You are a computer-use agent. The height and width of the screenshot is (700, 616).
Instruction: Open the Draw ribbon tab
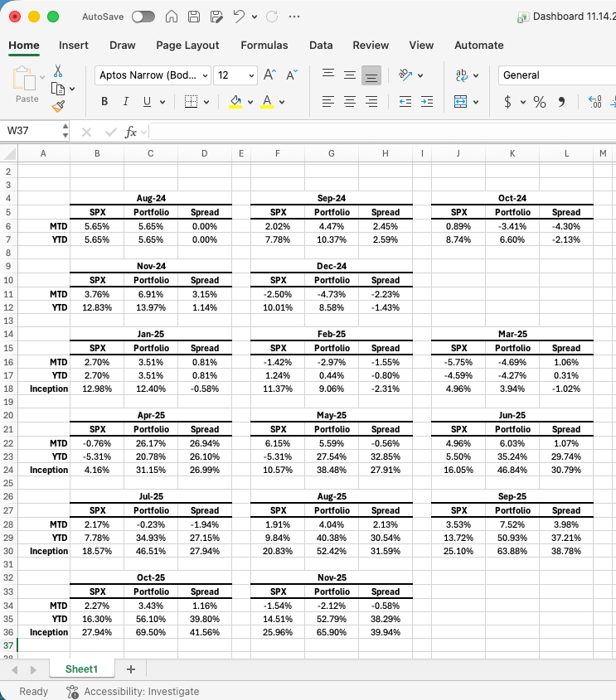coord(123,45)
